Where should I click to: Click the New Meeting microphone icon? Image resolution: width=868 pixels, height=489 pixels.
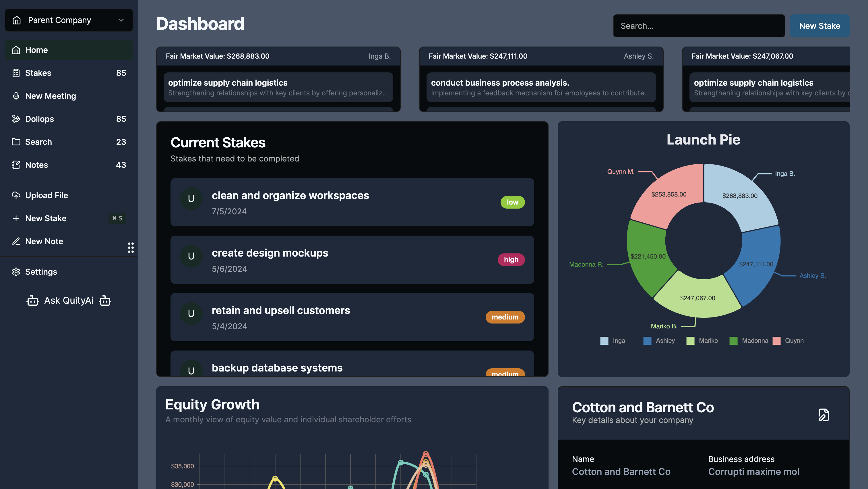tap(16, 96)
